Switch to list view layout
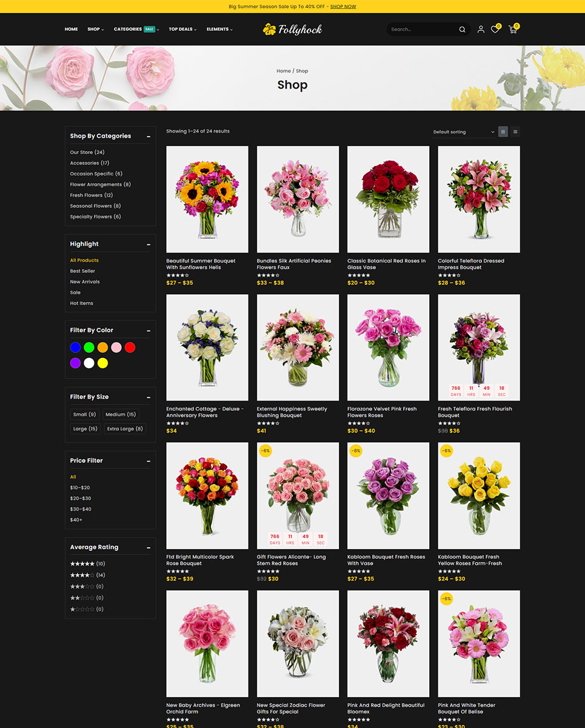 tap(515, 132)
